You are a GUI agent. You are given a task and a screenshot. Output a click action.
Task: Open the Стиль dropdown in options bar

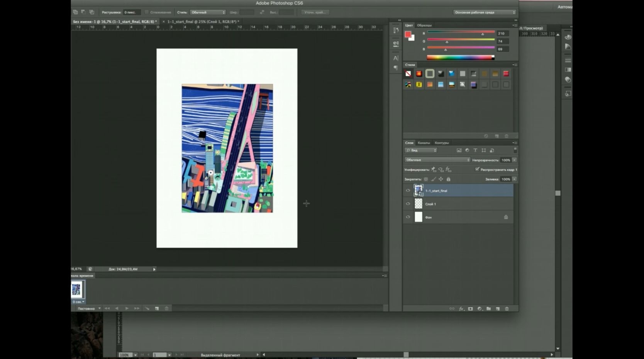208,12
